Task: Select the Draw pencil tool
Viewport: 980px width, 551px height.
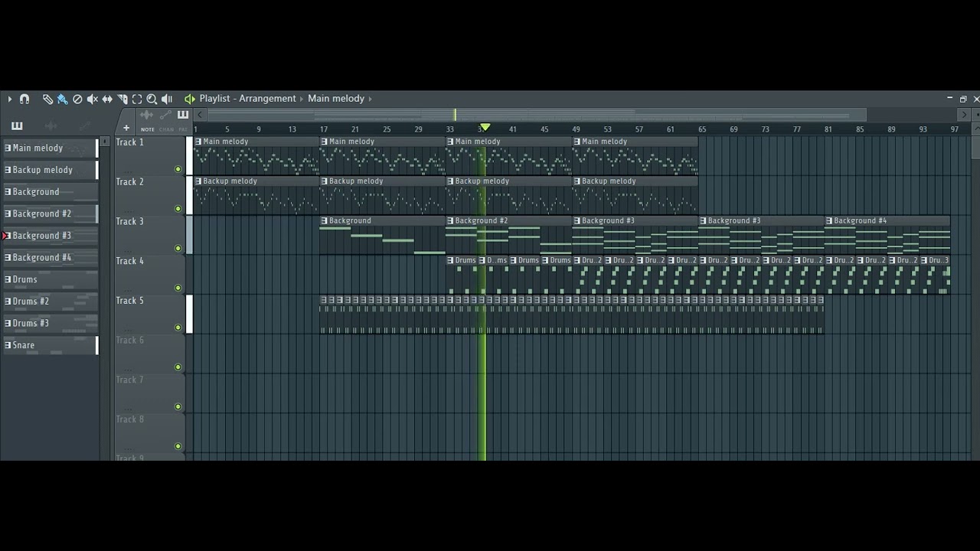Action: pyautogui.click(x=47, y=99)
